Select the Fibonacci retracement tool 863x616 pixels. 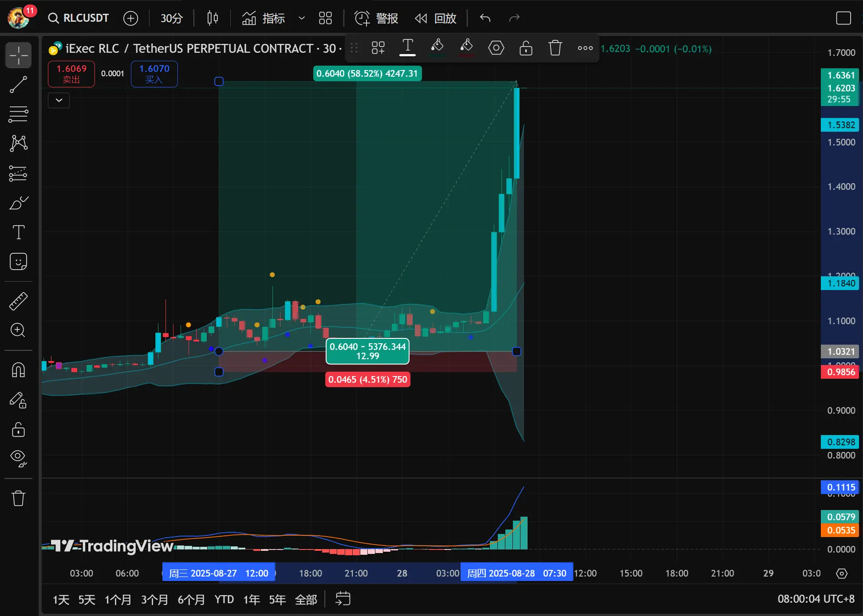tap(19, 114)
